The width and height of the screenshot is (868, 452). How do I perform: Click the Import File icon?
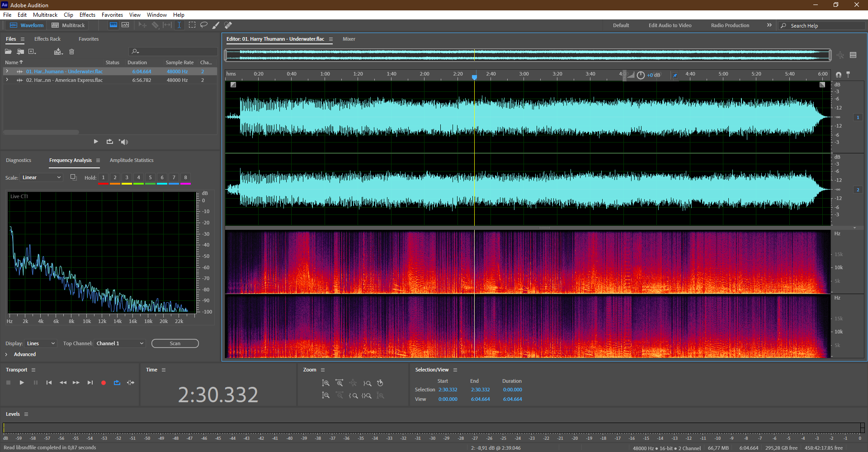(x=20, y=52)
